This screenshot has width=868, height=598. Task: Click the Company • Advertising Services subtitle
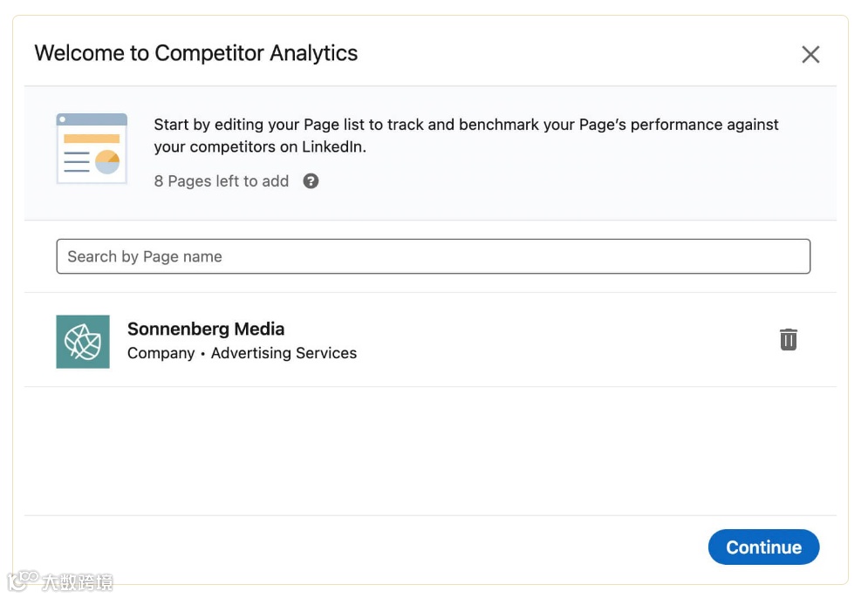(x=242, y=353)
